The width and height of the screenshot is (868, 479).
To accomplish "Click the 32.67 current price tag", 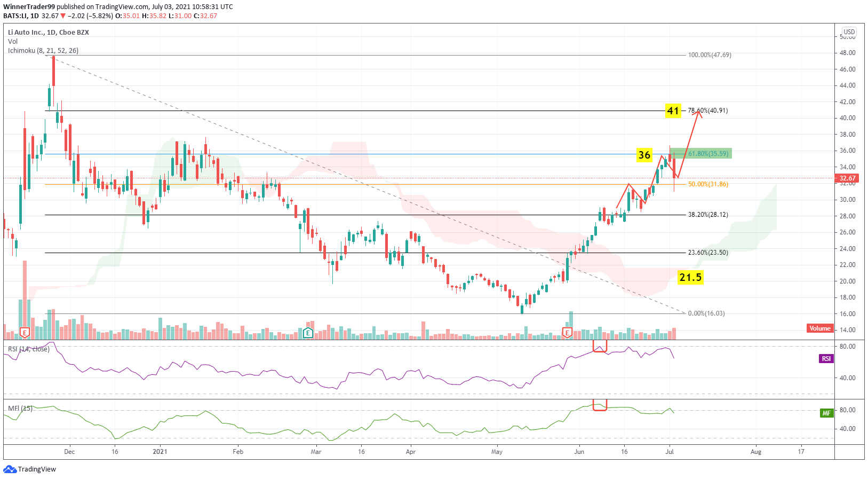I will [847, 178].
